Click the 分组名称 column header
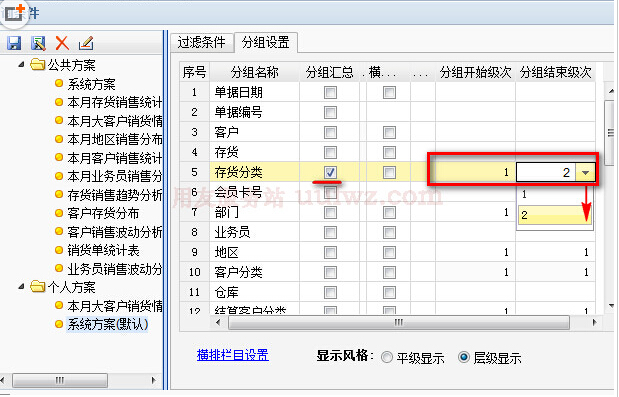Viewport: 619px width, 397px height. click(255, 72)
